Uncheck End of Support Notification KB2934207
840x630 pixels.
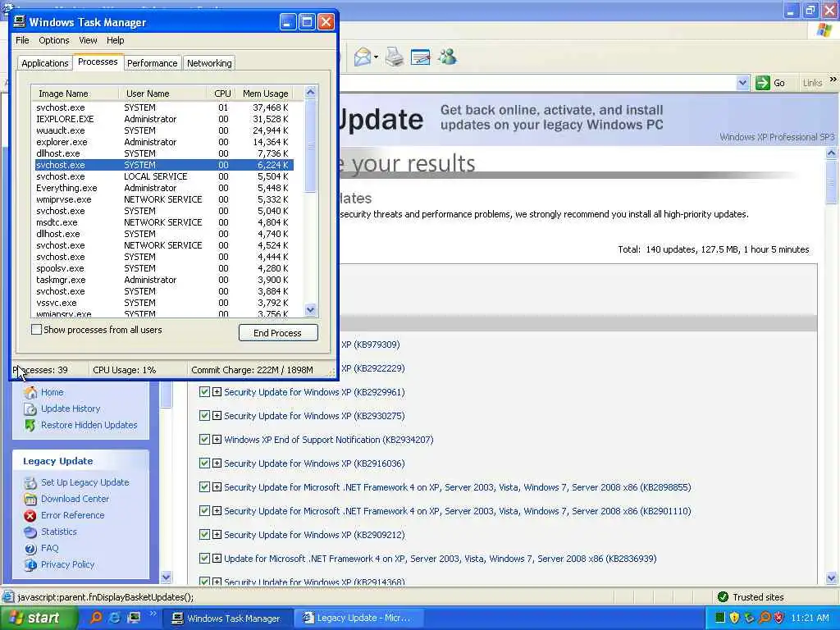[x=204, y=440]
